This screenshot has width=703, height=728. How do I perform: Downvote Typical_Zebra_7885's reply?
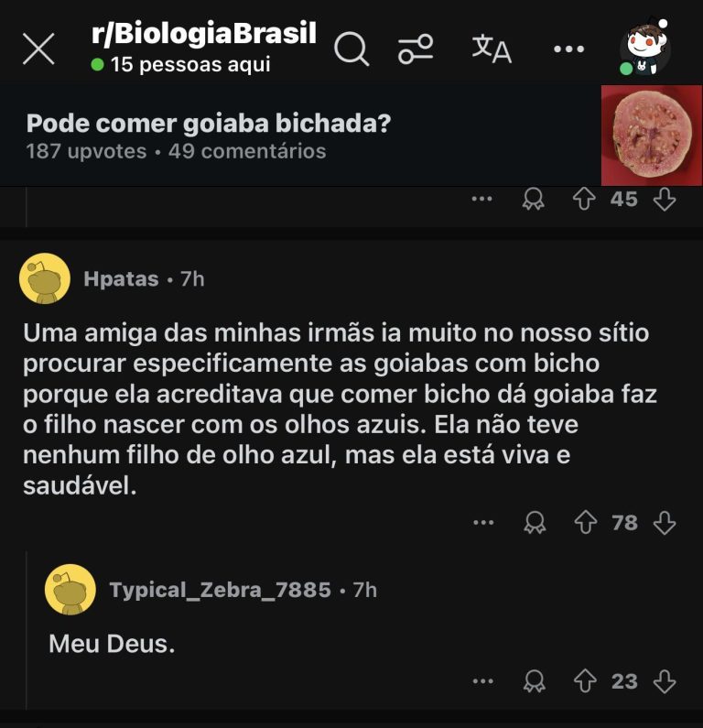(665, 681)
